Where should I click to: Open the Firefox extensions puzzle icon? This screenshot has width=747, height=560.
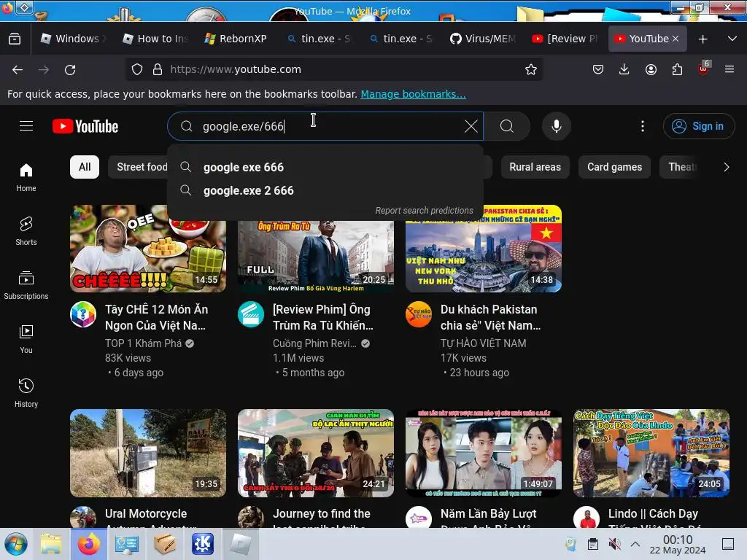(677, 69)
